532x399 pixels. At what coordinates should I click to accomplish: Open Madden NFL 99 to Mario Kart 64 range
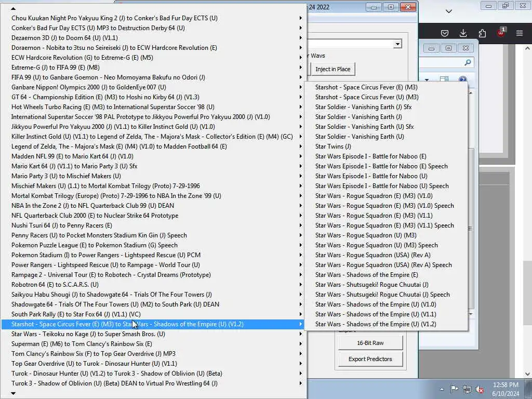click(154, 156)
